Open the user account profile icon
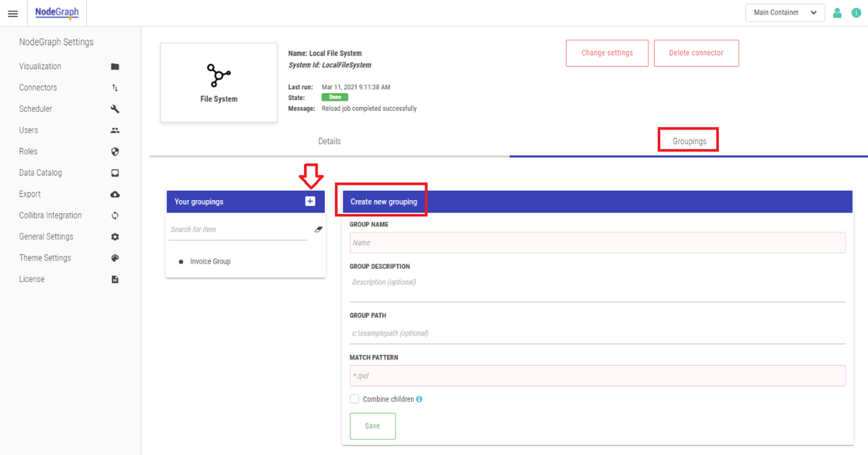The height and width of the screenshot is (455, 868). [837, 13]
